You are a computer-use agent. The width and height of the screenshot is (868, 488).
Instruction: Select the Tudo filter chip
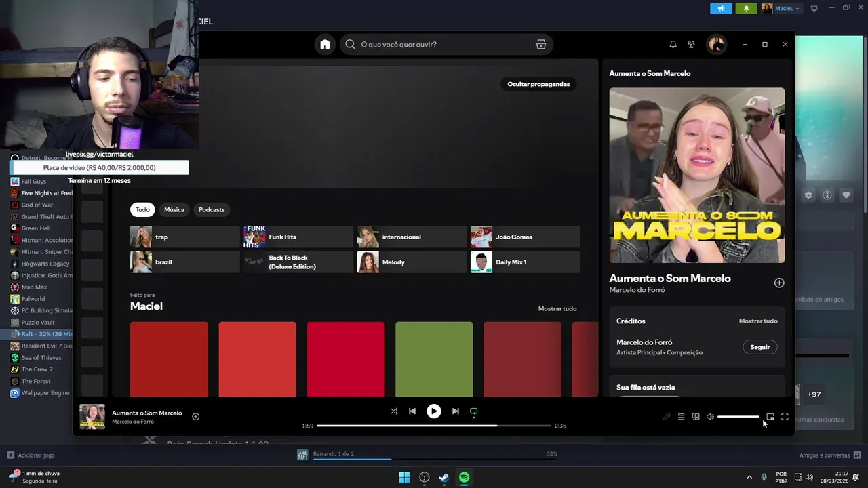pyautogui.click(x=142, y=209)
